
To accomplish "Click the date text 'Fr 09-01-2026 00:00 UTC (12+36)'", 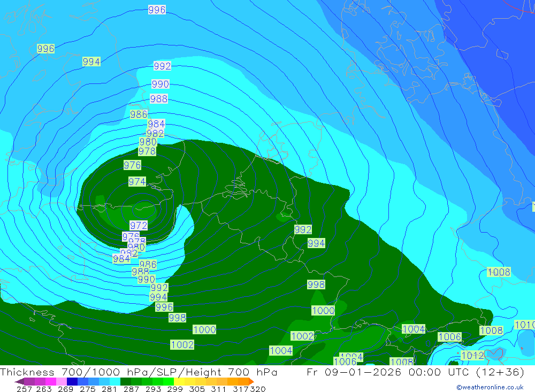I will tap(415, 372).
